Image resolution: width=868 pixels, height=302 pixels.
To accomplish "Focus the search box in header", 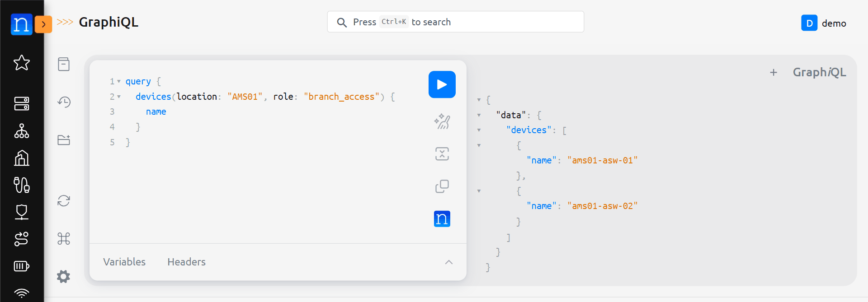I will coord(455,22).
